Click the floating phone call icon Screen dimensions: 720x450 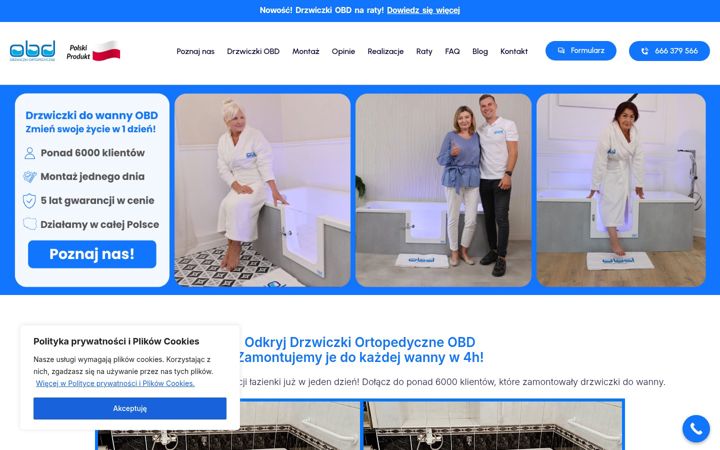point(696,429)
